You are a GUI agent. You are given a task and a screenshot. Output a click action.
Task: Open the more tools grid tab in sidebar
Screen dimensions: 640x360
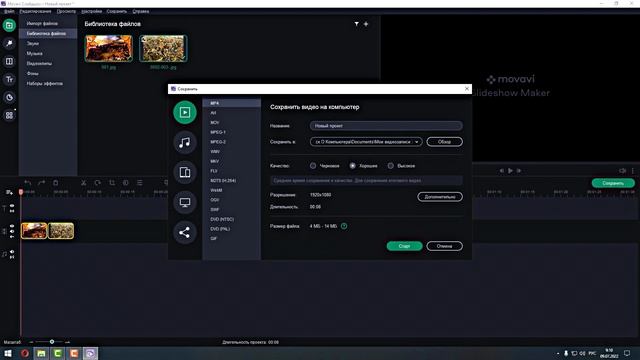coord(9,116)
